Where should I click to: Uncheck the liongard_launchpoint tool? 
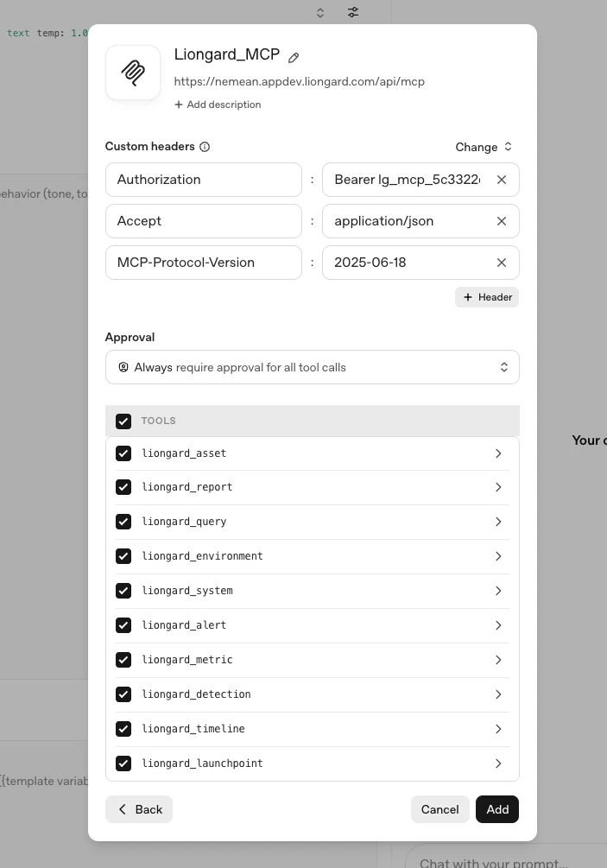tap(123, 763)
